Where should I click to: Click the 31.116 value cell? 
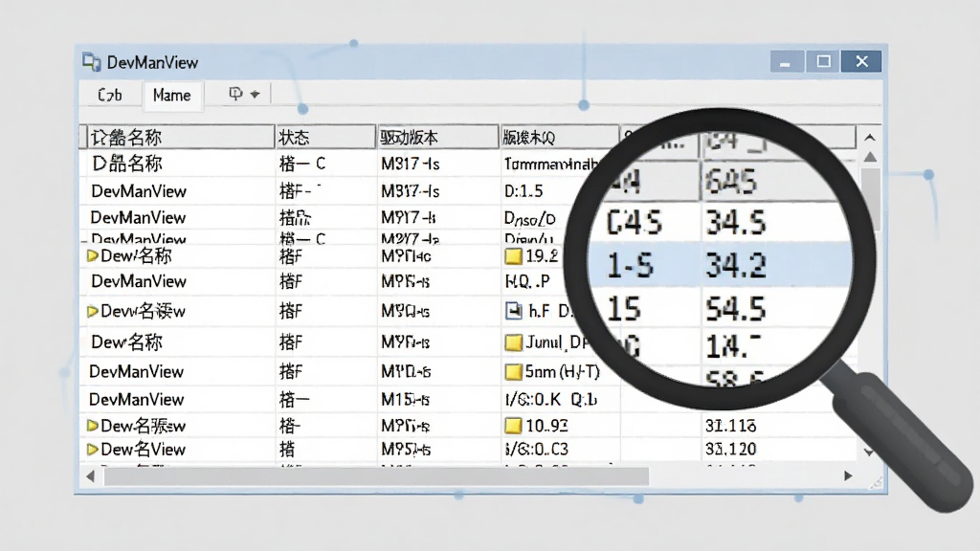pyautogui.click(x=730, y=426)
